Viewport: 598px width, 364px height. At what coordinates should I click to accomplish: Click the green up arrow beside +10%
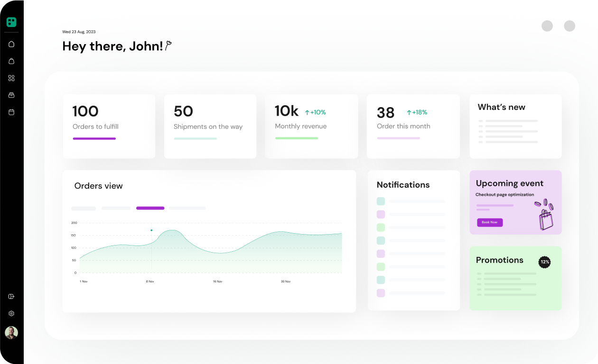coord(307,112)
